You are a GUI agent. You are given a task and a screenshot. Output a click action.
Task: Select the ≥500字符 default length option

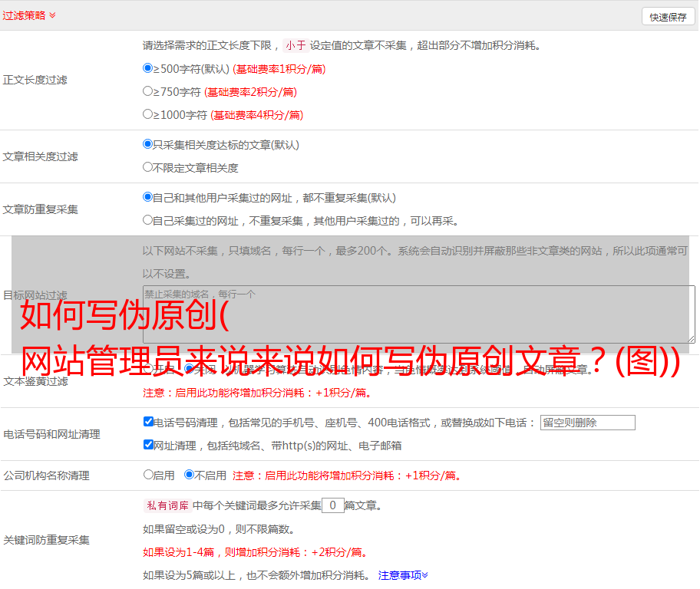pos(148,68)
